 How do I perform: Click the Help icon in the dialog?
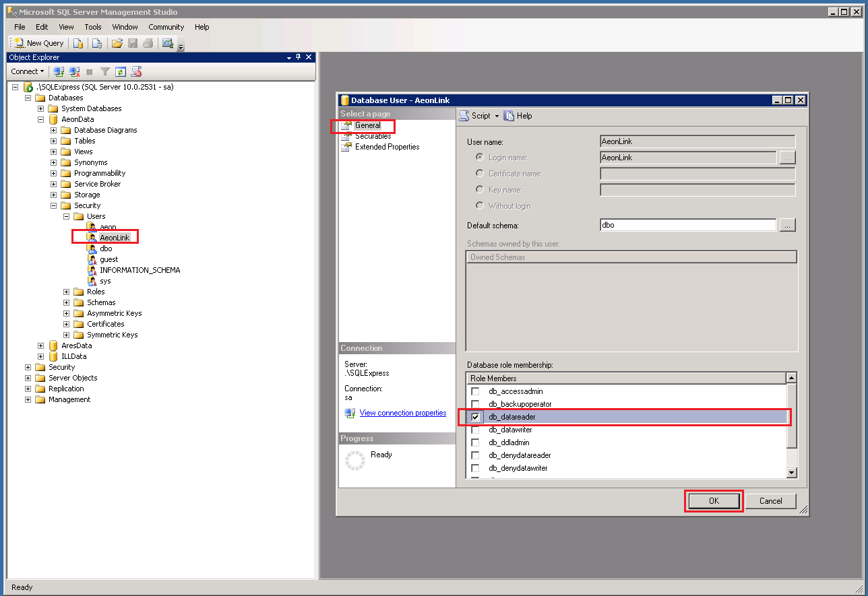(518, 115)
